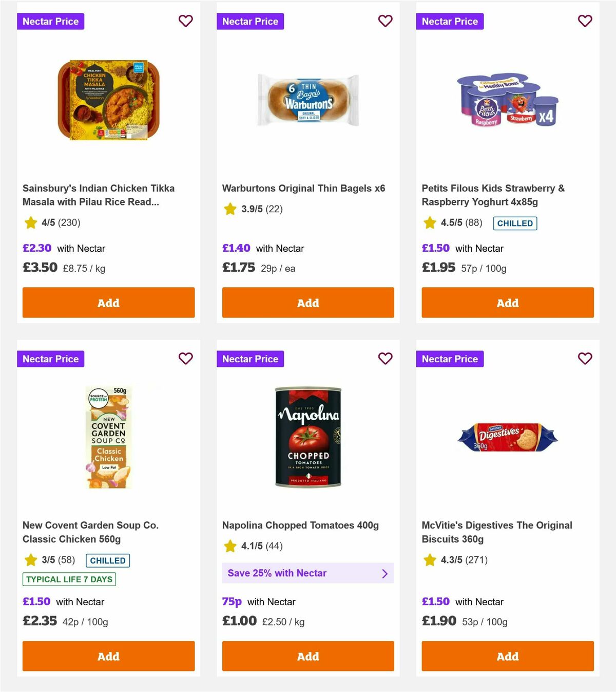
Task: Favourite the Chicken Tikka Masala product
Action: coord(185,21)
